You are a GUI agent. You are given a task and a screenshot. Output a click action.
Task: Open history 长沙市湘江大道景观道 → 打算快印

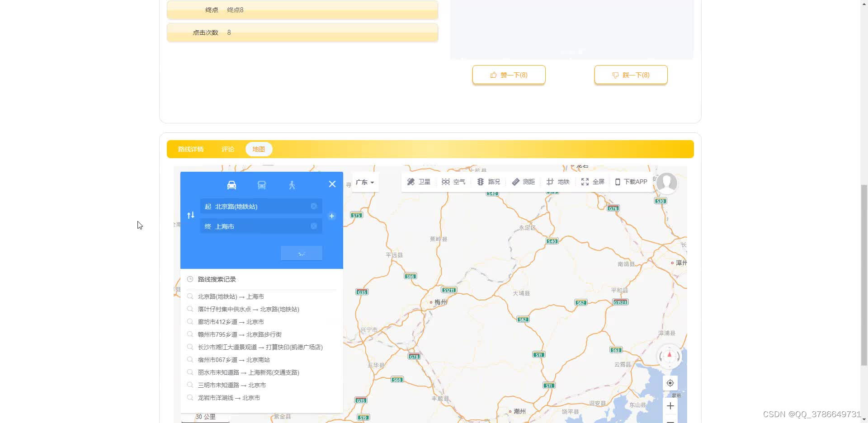(260, 347)
